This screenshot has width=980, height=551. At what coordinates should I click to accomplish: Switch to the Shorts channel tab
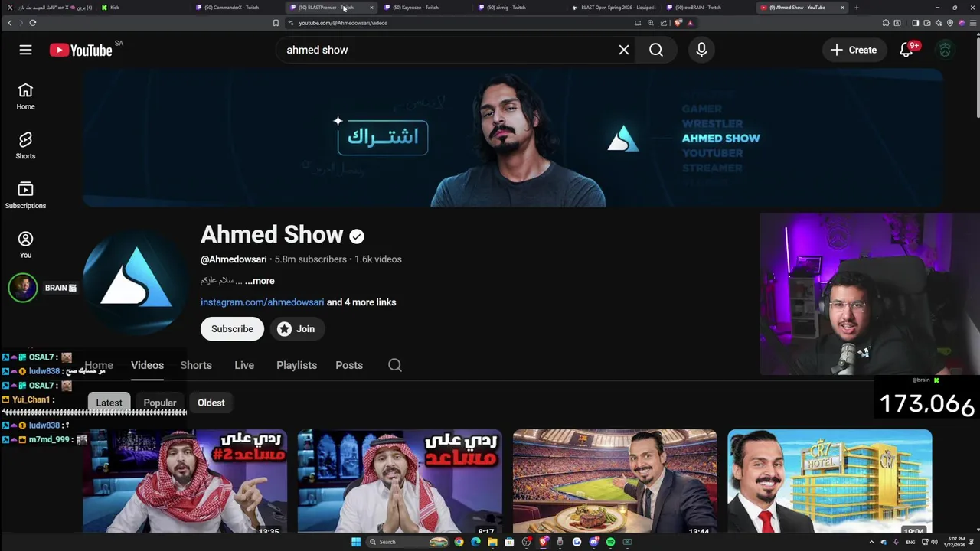tap(196, 365)
